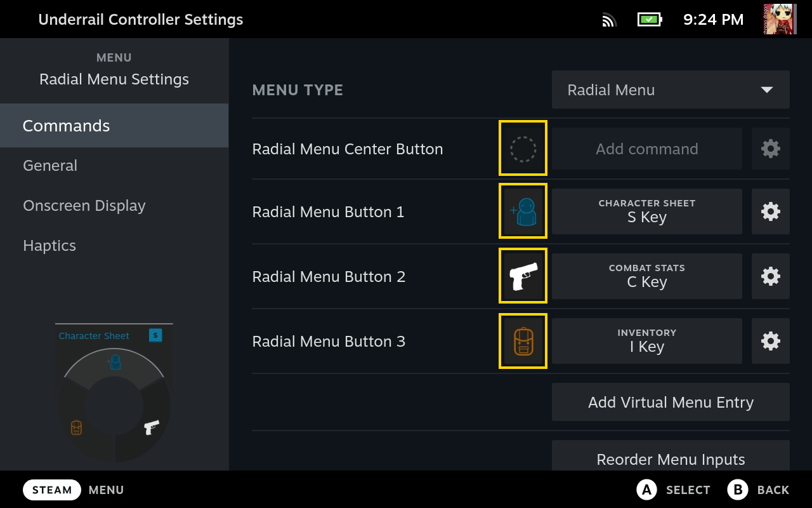Viewport: 812px width, 508px height.
Task: Click the BACK hint text
Action: 773,490
